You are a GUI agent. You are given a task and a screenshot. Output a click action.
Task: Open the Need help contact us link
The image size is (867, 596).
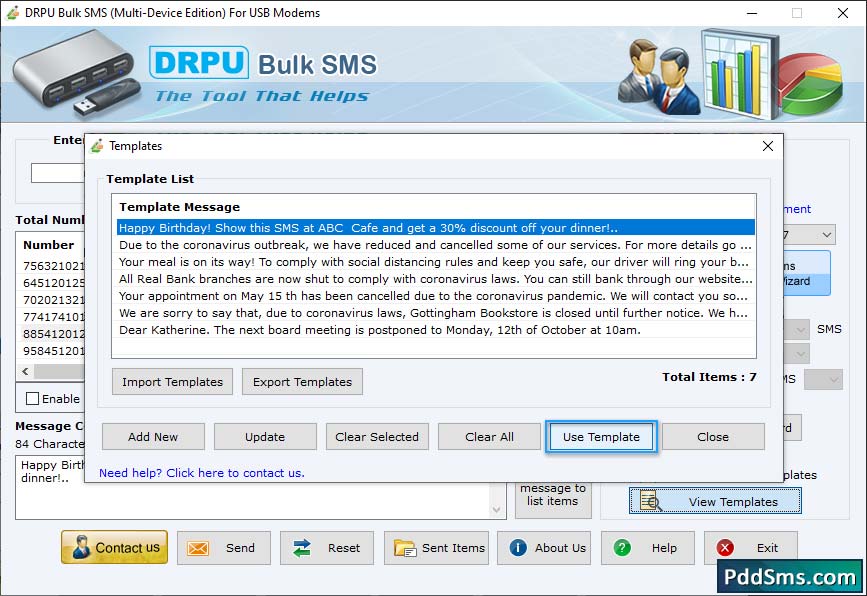point(202,473)
